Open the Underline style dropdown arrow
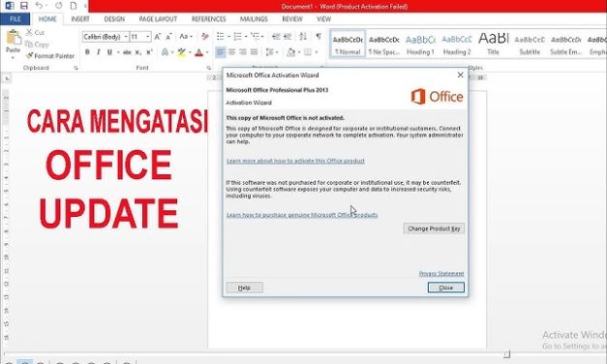This screenshot has height=364, width=607. (x=118, y=52)
